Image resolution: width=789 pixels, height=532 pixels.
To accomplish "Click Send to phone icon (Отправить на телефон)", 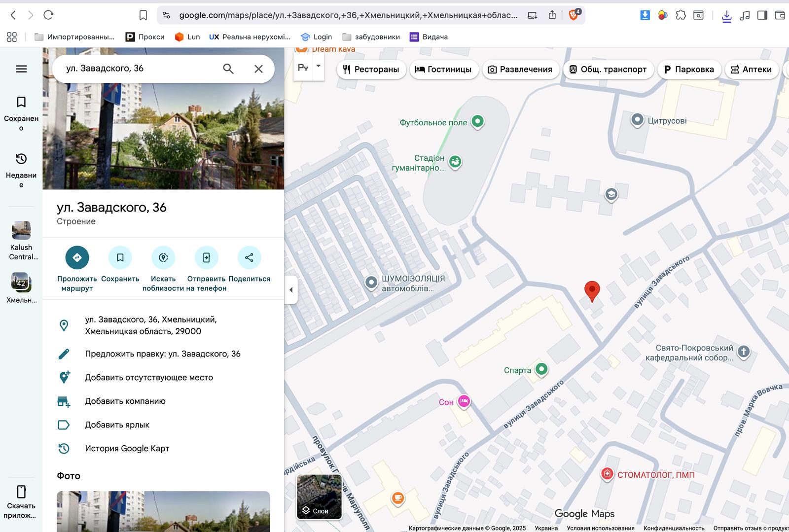I will [206, 257].
